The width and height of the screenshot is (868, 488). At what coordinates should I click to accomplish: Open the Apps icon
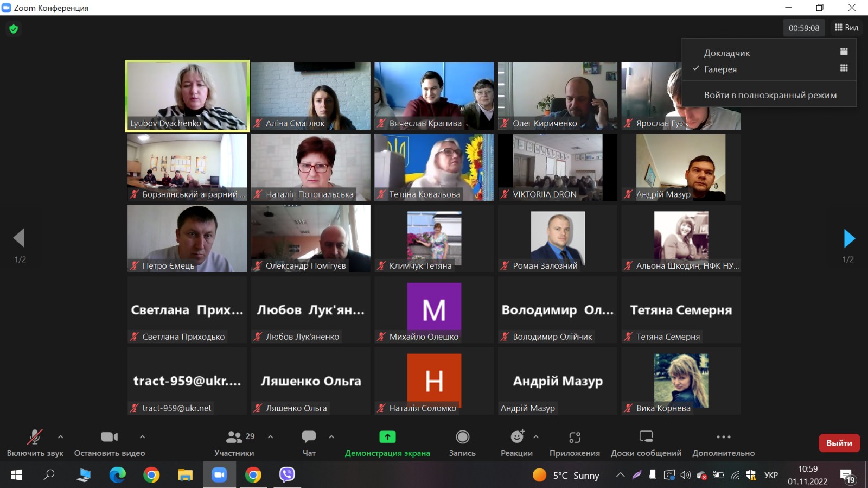[x=575, y=437]
